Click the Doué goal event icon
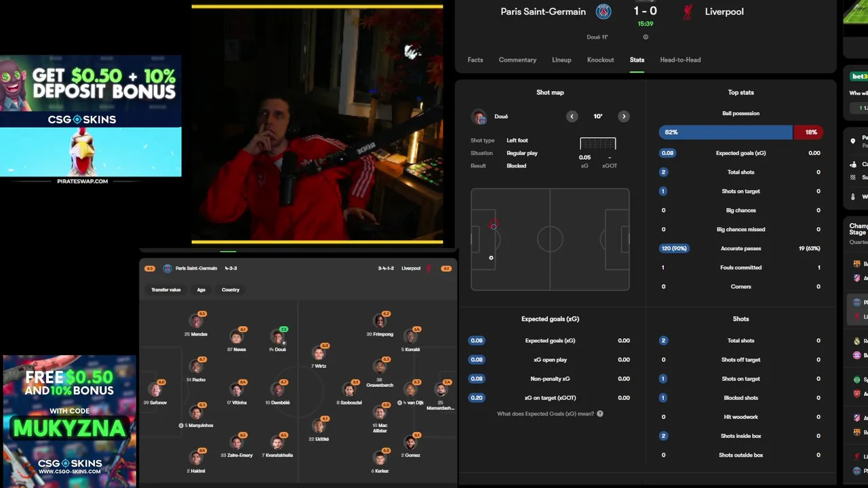868x488 pixels. tap(646, 37)
